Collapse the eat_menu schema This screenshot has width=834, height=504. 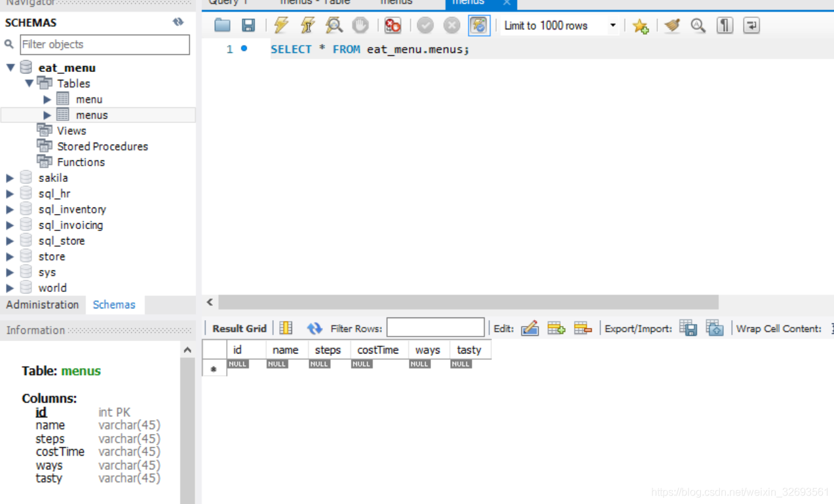pos(10,67)
